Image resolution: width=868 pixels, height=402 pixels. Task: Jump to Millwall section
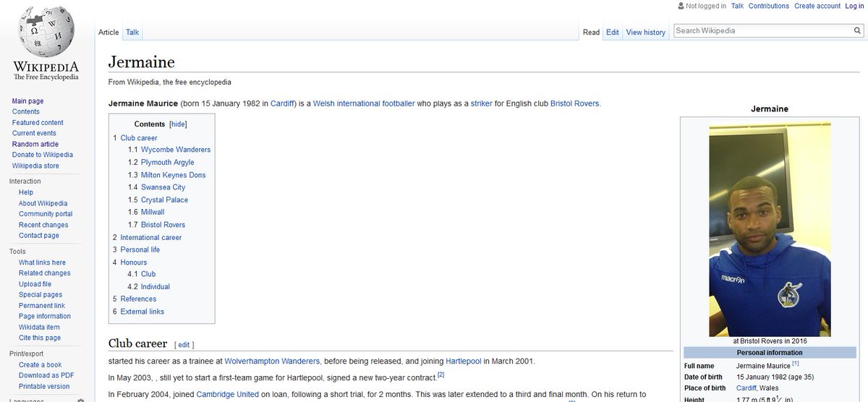[x=153, y=212]
